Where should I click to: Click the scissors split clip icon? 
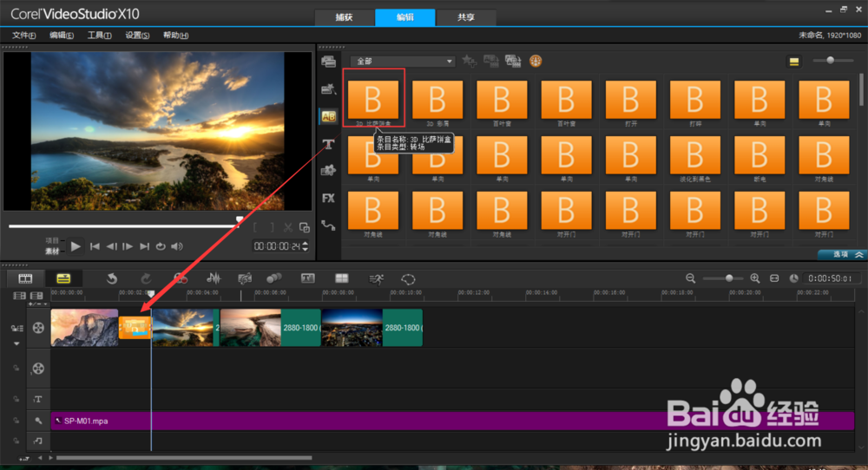(x=288, y=227)
